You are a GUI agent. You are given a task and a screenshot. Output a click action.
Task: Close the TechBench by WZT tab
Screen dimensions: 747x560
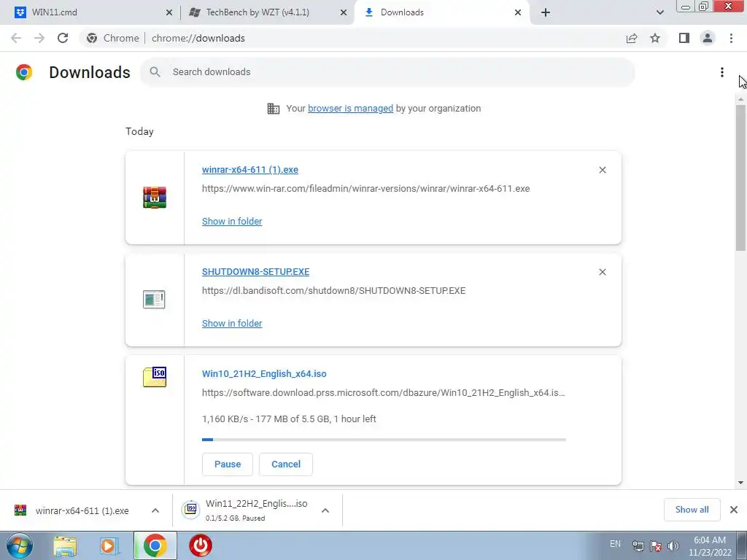point(344,12)
